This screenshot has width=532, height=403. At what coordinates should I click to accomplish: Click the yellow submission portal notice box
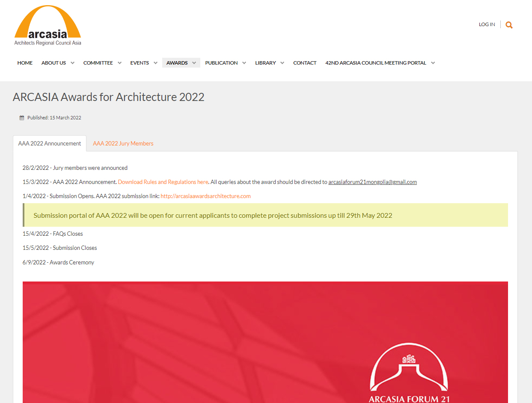click(265, 215)
